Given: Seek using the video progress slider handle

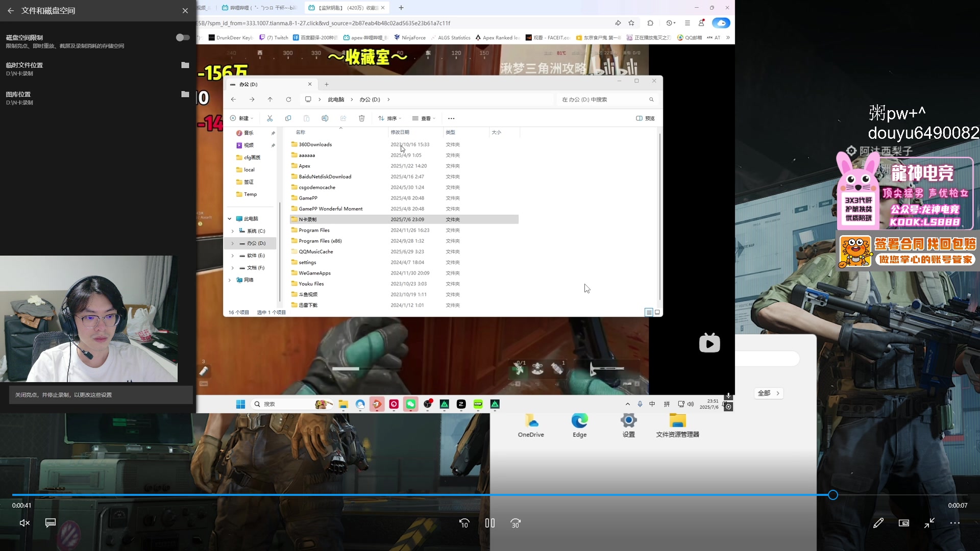Looking at the screenshot, I should click(833, 495).
